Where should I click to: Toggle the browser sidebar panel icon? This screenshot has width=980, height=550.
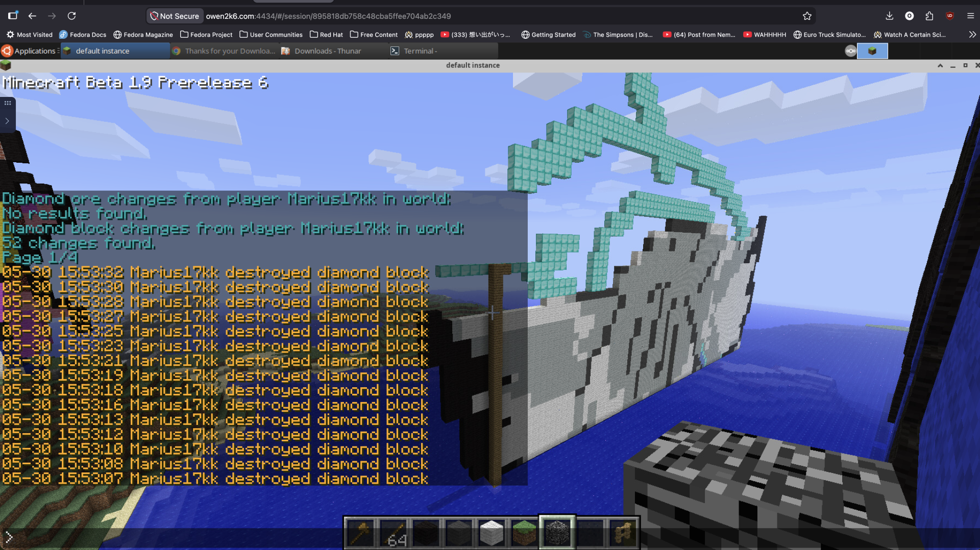point(13,16)
